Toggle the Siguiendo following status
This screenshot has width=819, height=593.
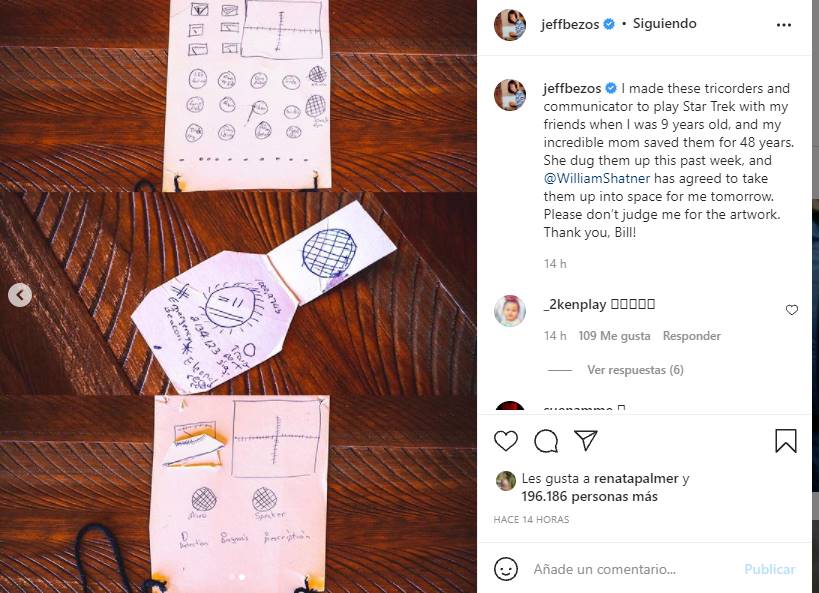pos(664,24)
